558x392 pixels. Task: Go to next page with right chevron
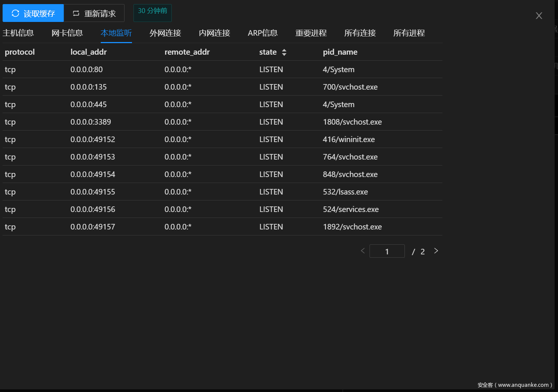point(436,251)
